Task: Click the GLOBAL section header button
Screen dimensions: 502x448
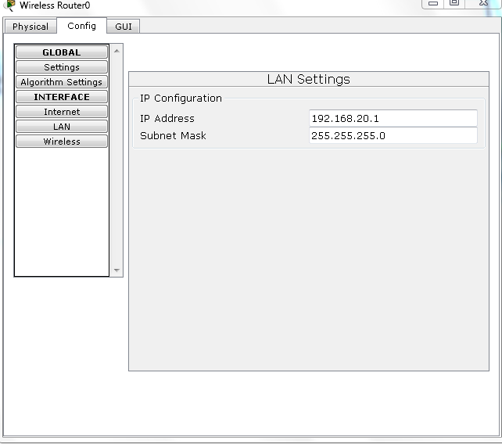Action: click(62, 52)
